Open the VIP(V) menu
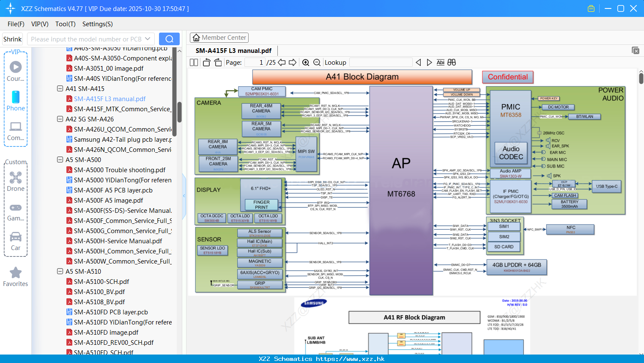Screen dimensions: 644x363 [40, 24]
